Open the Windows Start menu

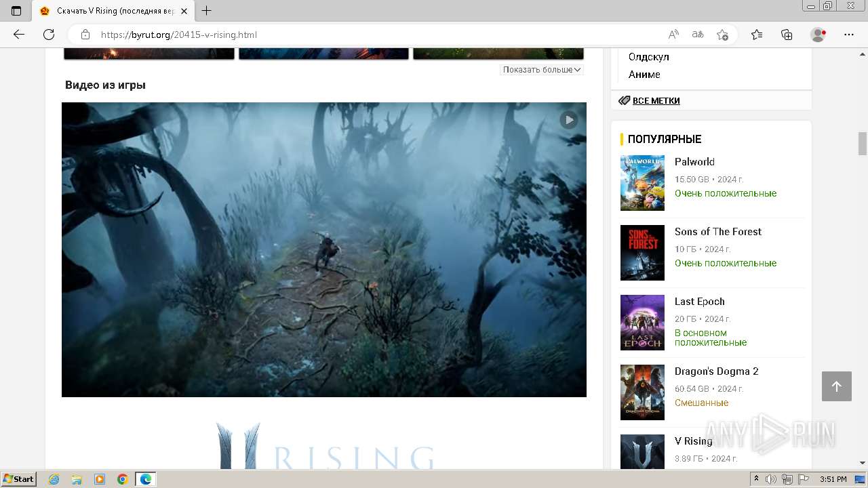click(x=19, y=479)
